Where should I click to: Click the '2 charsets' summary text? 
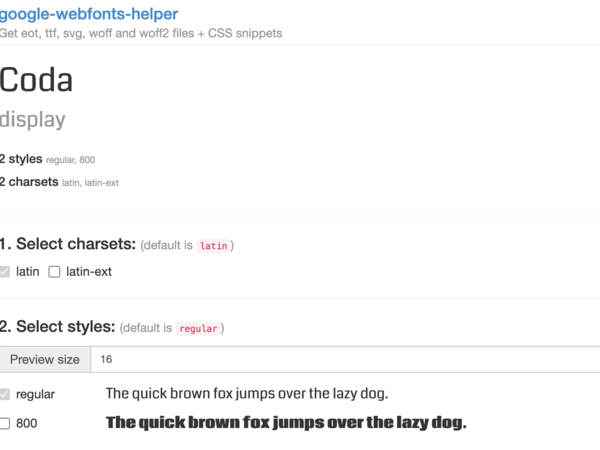pyautogui.click(x=29, y=182)
